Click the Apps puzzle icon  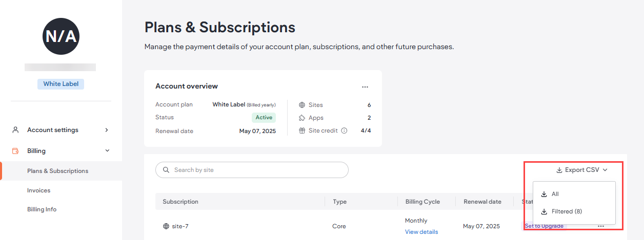301,118
